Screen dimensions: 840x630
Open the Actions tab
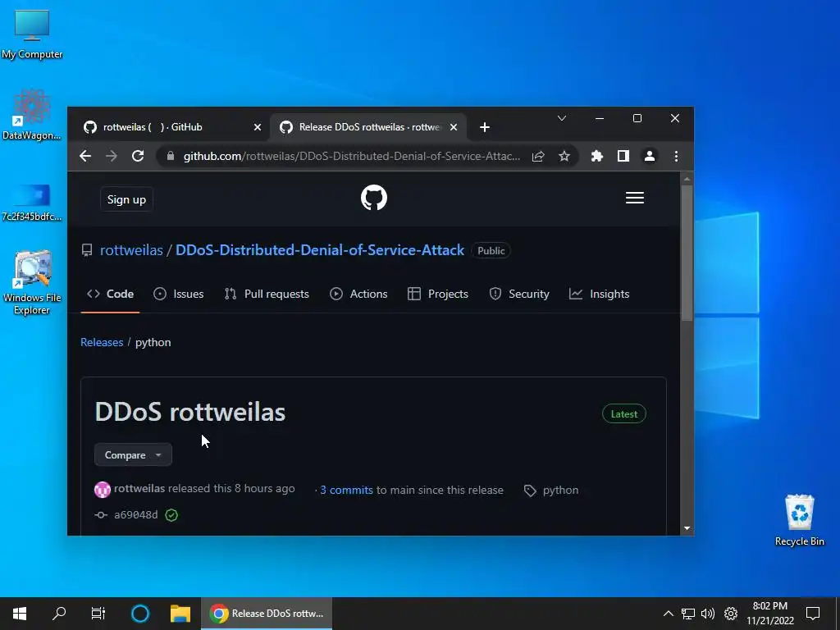[x=358, y=294]
